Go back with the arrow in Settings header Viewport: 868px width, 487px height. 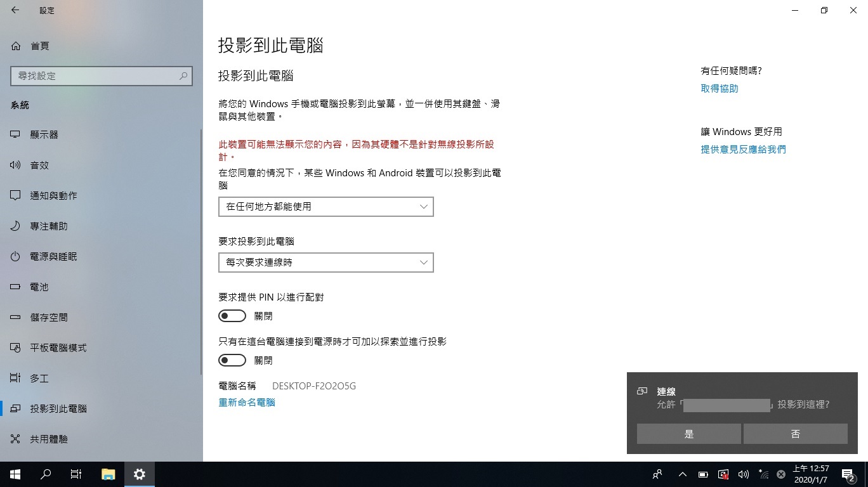click(x=15, y=10)
